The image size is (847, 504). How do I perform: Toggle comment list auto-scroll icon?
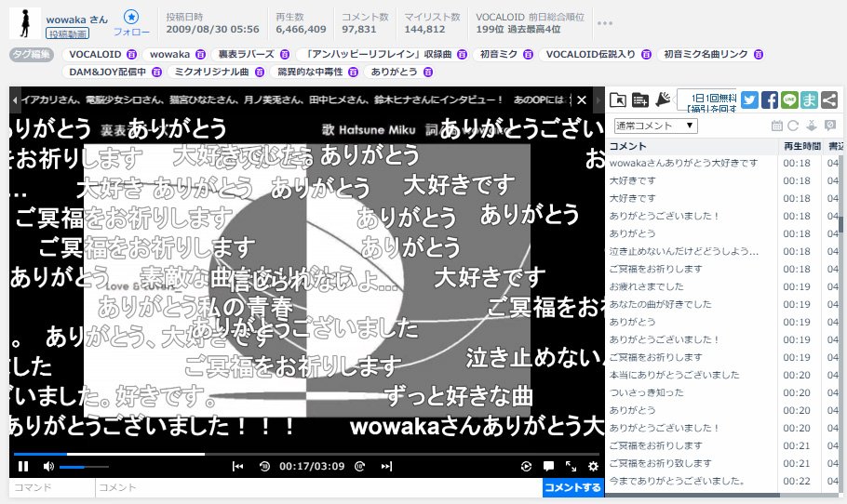(812, 126)
